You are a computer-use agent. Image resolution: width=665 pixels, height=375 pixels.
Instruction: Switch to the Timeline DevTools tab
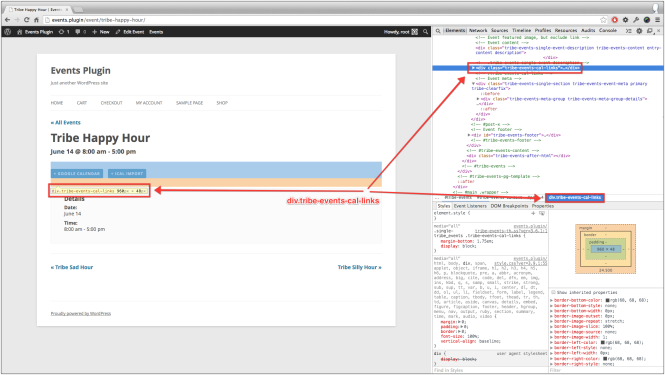coord(522,31)
